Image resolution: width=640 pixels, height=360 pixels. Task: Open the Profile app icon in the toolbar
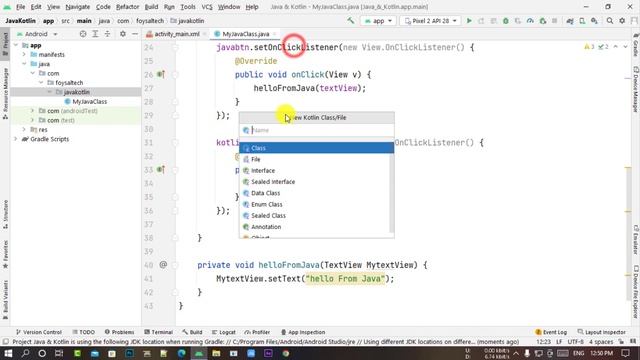530,20
